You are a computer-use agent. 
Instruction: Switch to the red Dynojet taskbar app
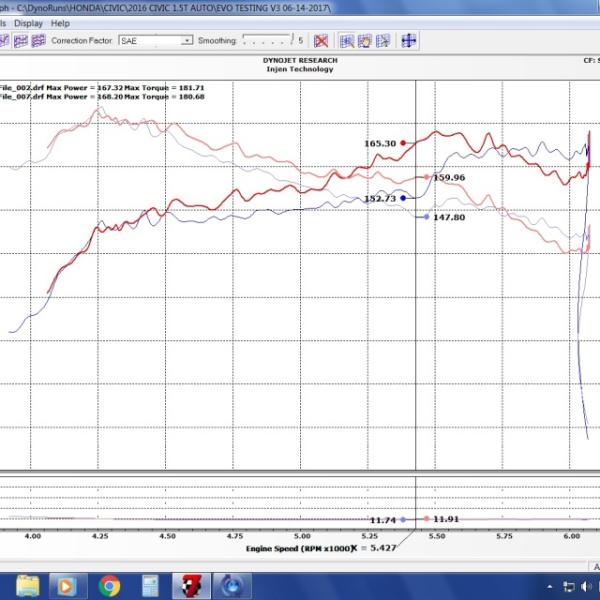point(189,585)
